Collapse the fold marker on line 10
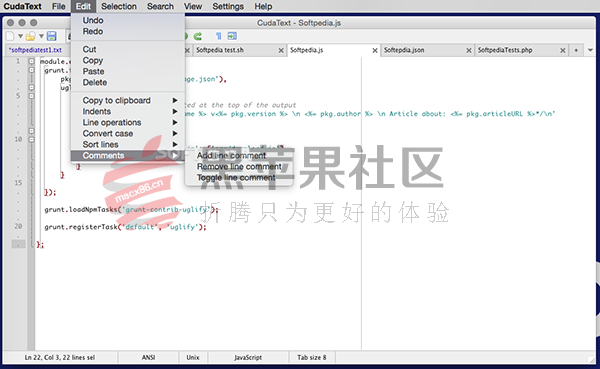 32,139
